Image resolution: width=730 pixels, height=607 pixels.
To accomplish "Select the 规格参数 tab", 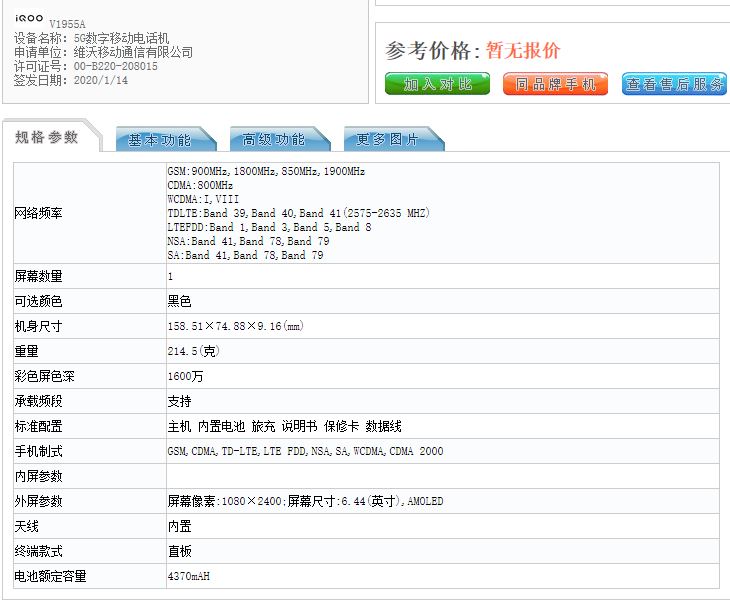I will click(x=47, y=137).
